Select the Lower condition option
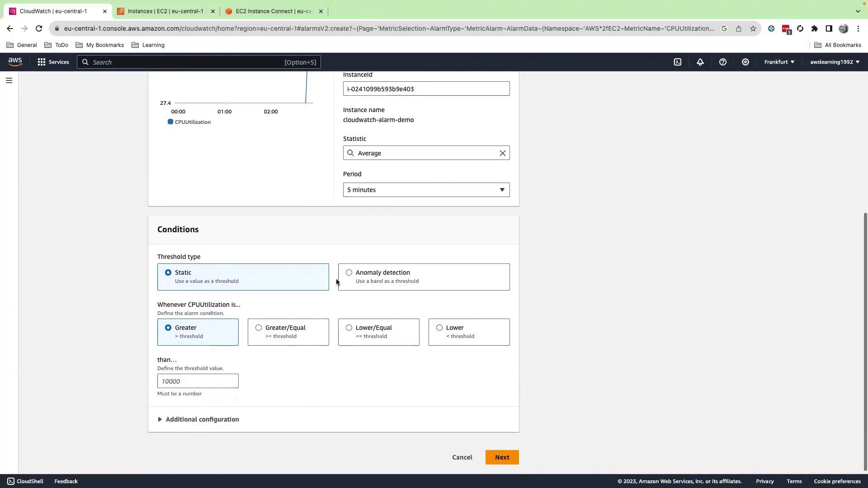The height and width of the screenshot is (488, 868). pyautogui.click(x=439, y=328)
